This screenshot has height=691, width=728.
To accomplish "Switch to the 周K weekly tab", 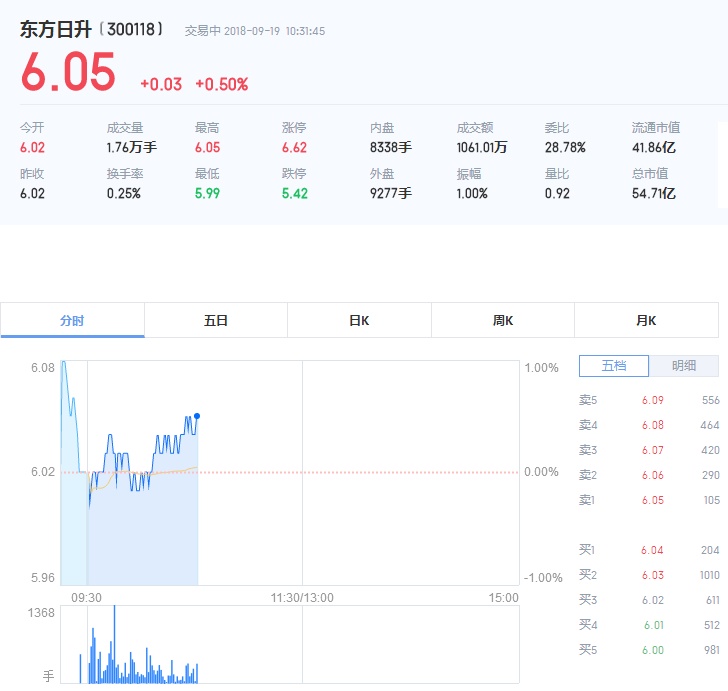I will point(503,321).
